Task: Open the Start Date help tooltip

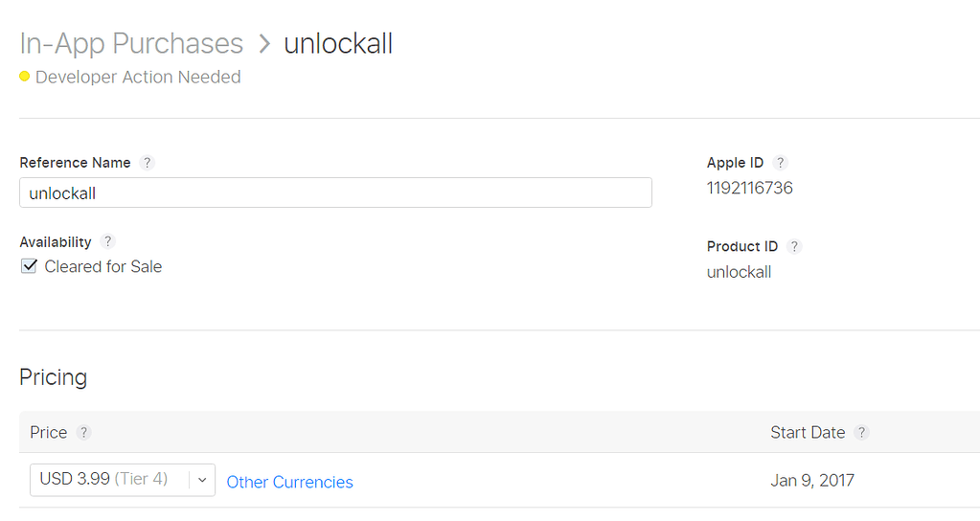Action: 861,433
